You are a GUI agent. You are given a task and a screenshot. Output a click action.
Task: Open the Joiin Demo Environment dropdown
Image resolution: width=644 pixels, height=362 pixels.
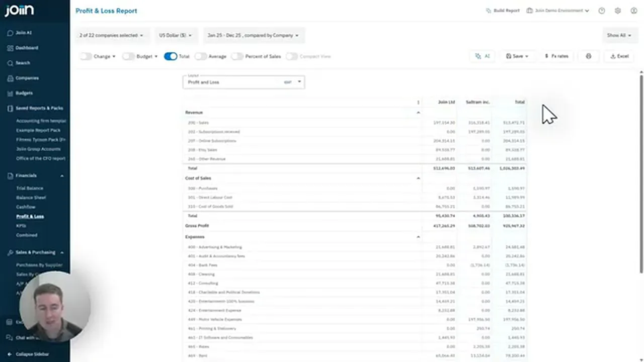point(557,11)
